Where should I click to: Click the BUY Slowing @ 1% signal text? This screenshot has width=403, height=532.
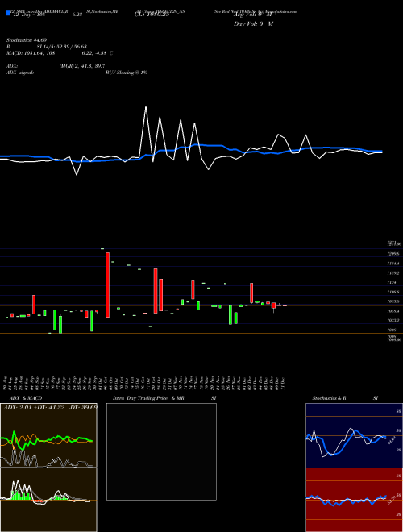point(127,73)
